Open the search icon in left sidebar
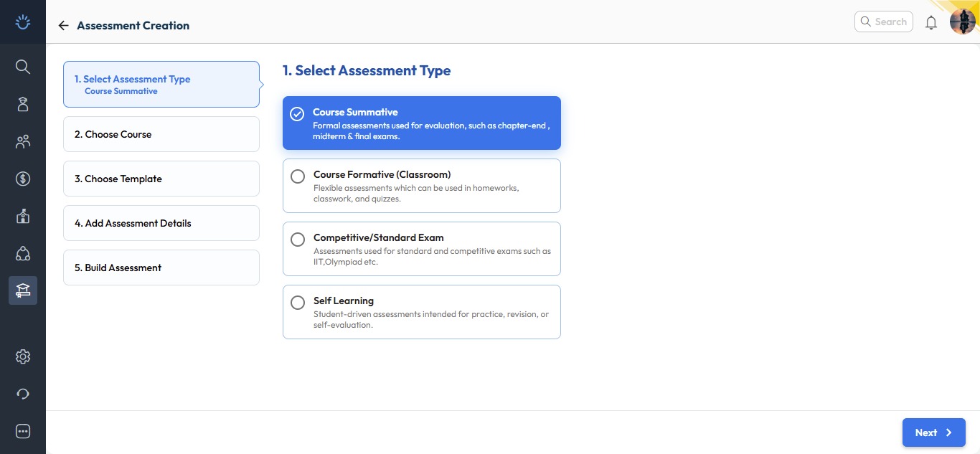The height and width of the screenshot is (454, 980). (23, 67)
